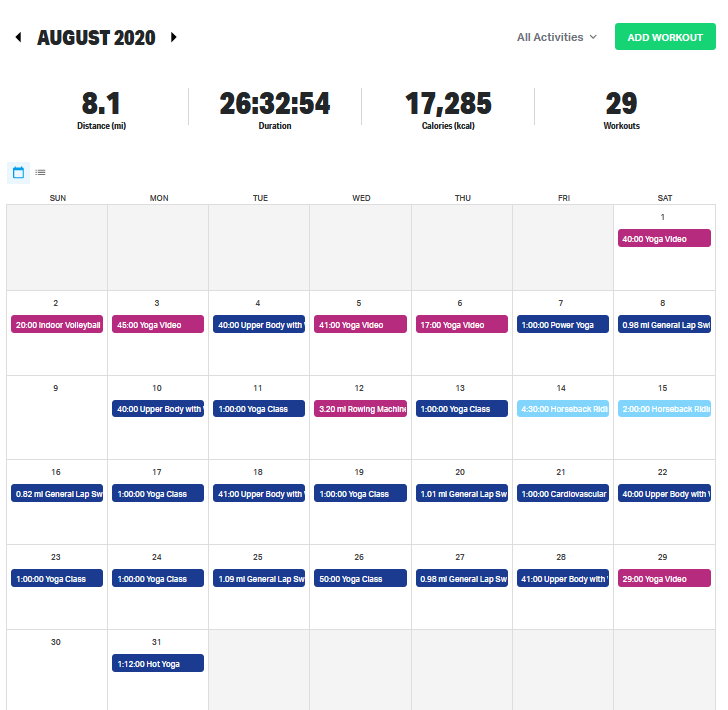Open August 1 Yoga Video workout
The image size is (728, 710).
[664, 239]
